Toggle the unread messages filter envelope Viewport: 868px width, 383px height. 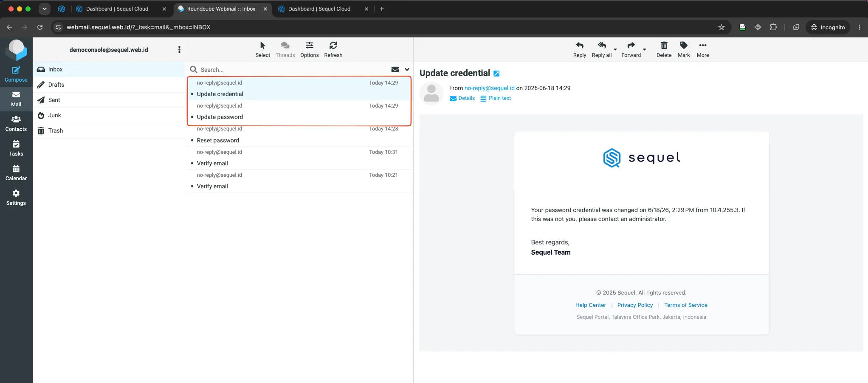(395, 70)
